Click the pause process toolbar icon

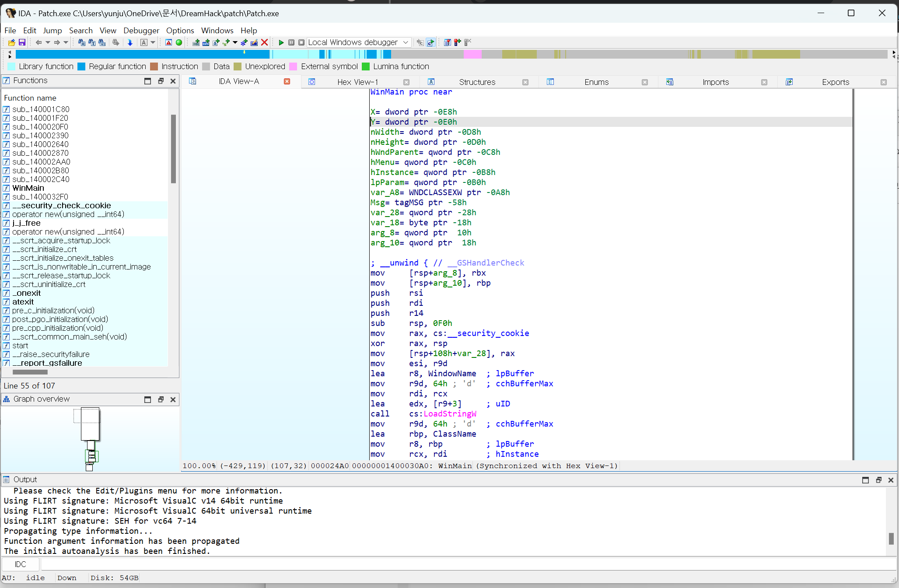(291, 42)
